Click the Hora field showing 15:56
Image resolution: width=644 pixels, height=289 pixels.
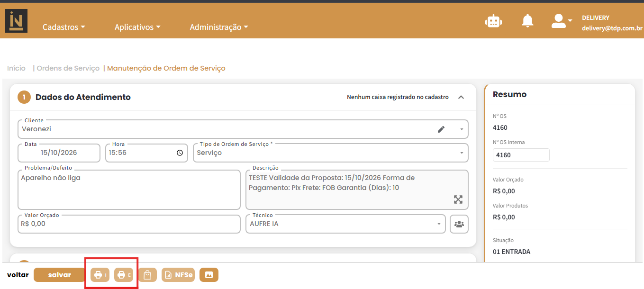point(146,153)
